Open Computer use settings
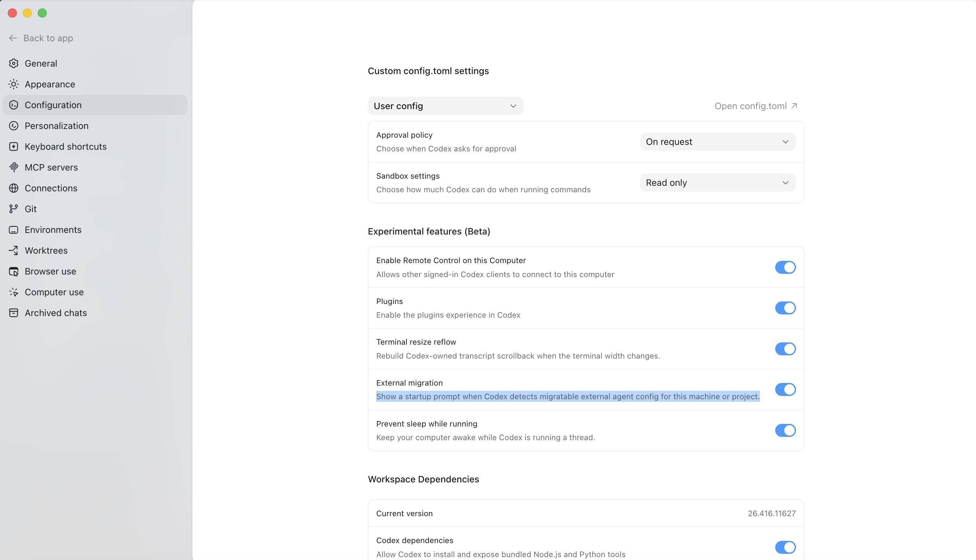976x560 pixels. point(95,292)
